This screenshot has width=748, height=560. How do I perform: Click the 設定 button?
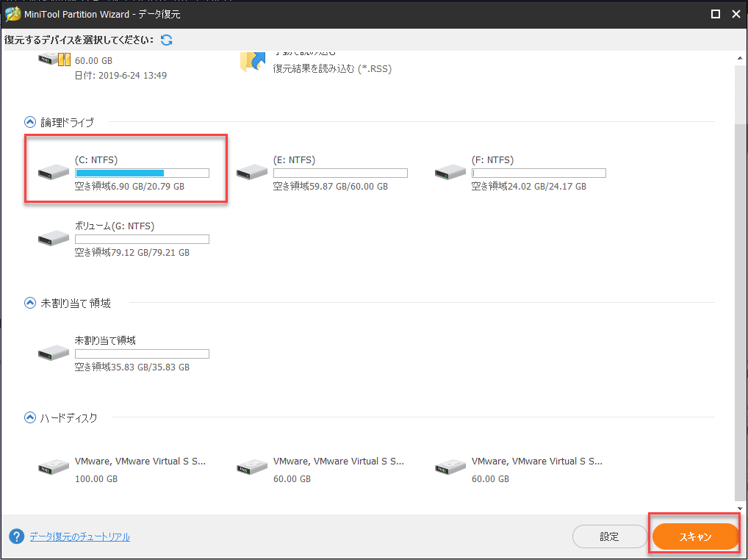point(609,536)
